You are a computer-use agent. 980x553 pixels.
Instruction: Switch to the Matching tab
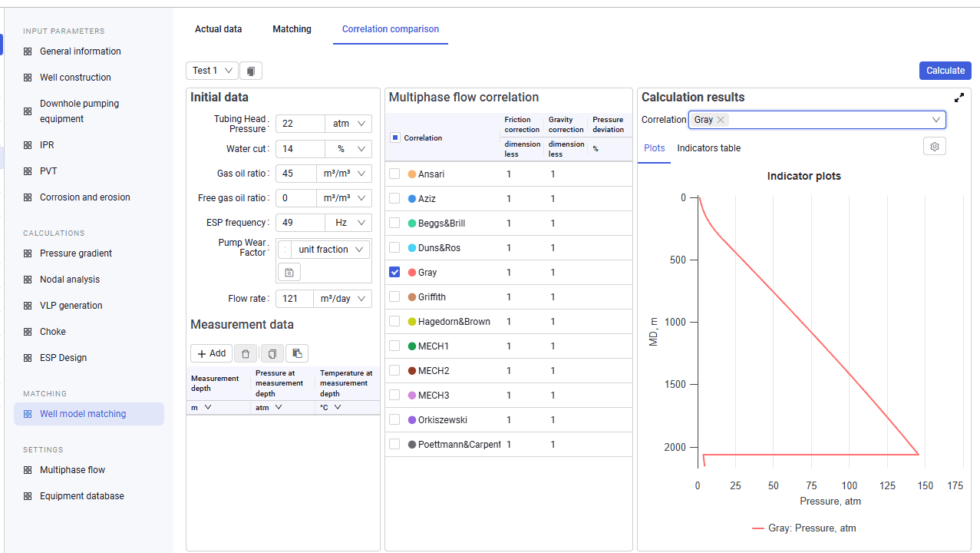[292, 29]
